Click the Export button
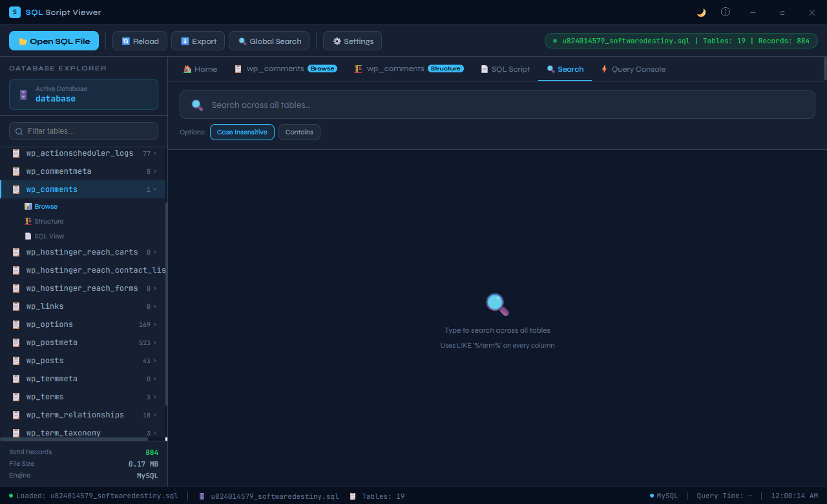827x504 pixels. tap(198, 41)
